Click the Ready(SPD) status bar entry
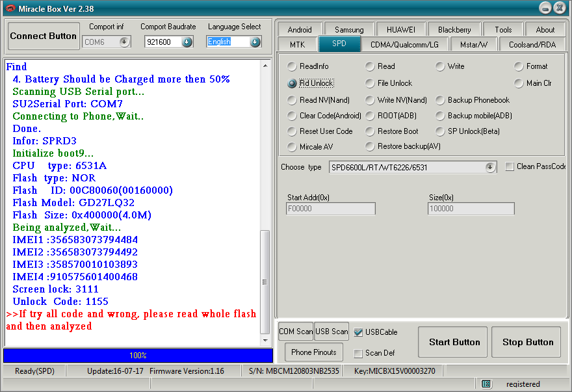Viewport: 572px width, 392px height. [x=34, y=371]
